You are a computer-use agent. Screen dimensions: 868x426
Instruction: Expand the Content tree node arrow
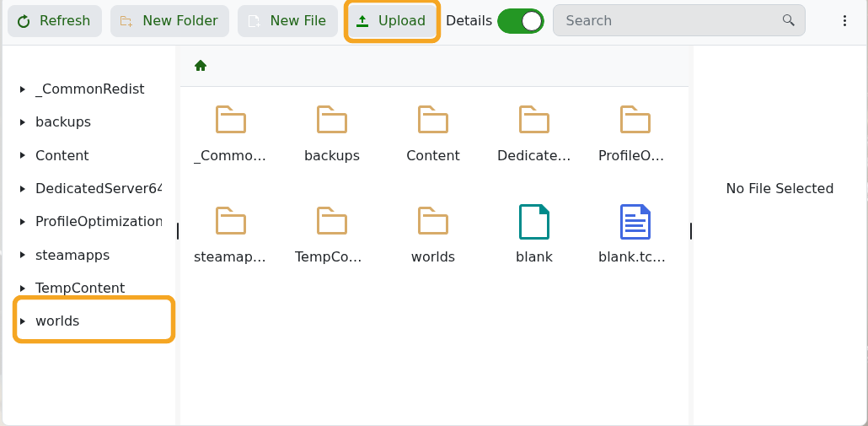click(x=22, y=156)
